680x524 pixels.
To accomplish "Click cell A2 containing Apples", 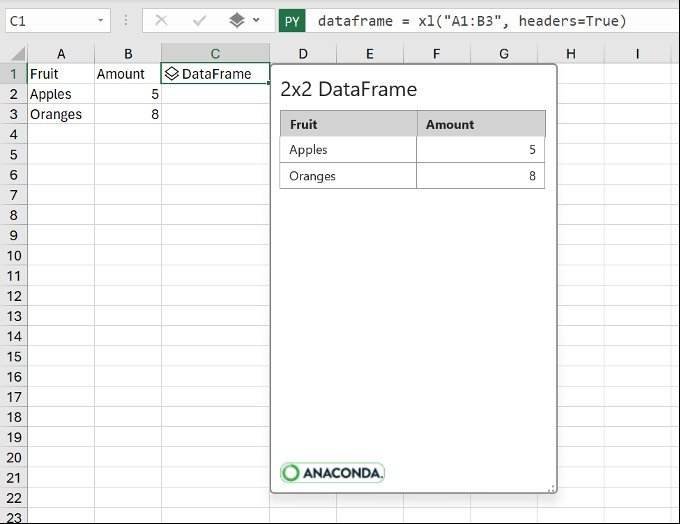I will (61, 94).
